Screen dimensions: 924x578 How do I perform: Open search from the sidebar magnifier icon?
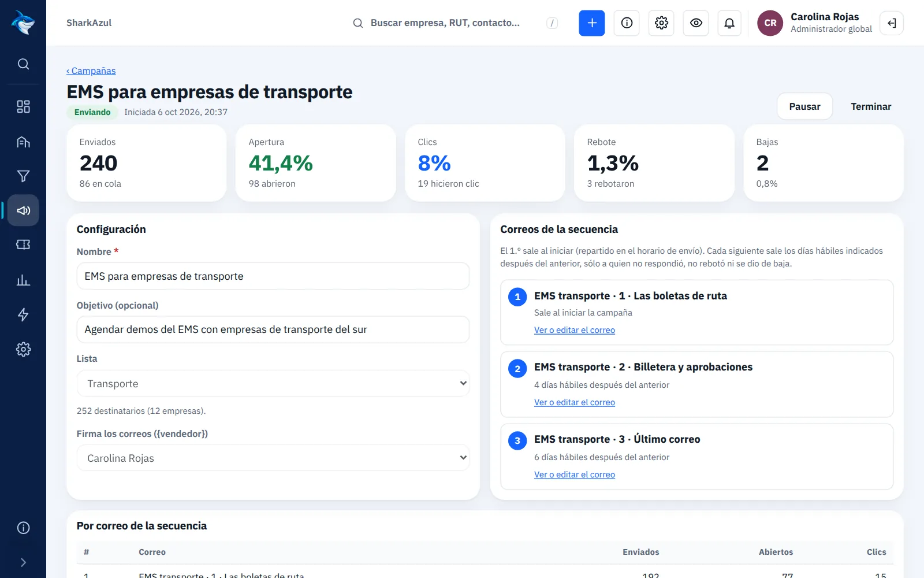[23, 64]
